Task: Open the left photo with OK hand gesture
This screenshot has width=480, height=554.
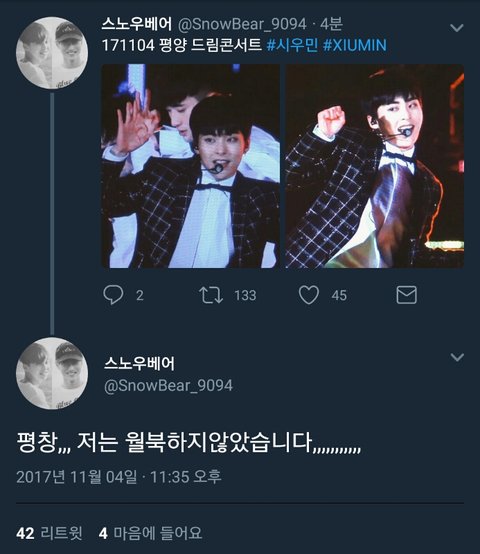Action: [191, 166]
